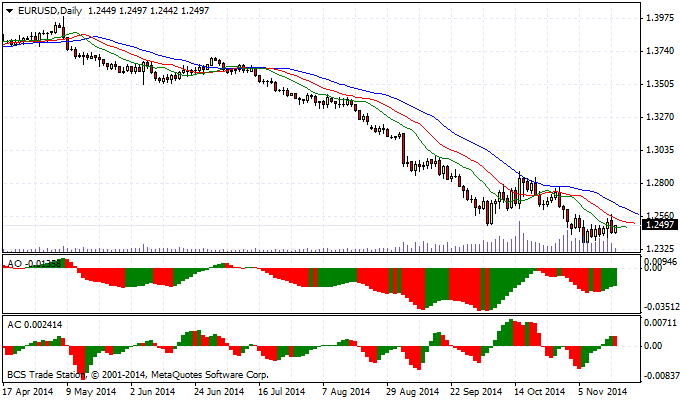Viewport: 680px width, 400px height.
Task: Click the 22 Sep 2014 date label
Action: tap(476, 392)
